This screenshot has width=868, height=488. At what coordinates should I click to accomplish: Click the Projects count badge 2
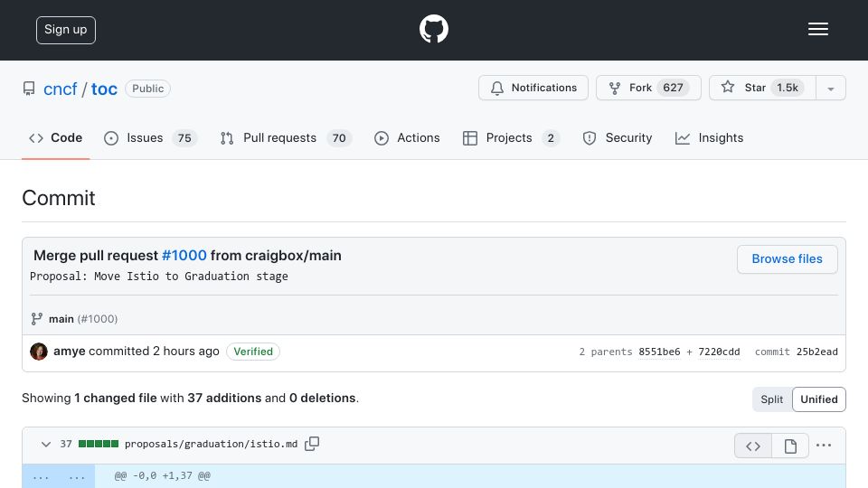(x=551, y=137)
